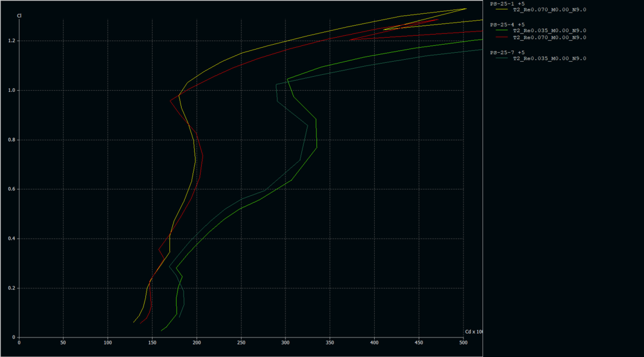Click the dark teal swatch under PS-25-7
The height and width of the screenshot is (357, 644).
point(501,59)
